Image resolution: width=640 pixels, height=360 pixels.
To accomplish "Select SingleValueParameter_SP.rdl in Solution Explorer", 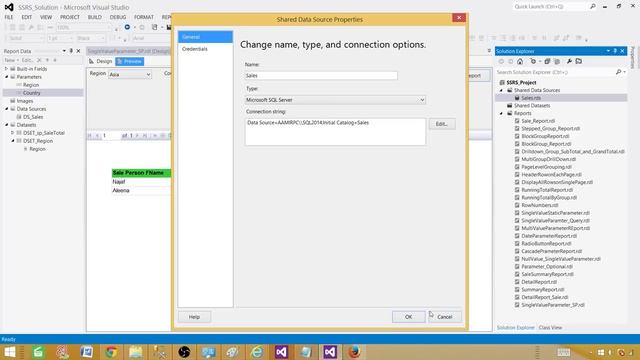I will (553, 305).
